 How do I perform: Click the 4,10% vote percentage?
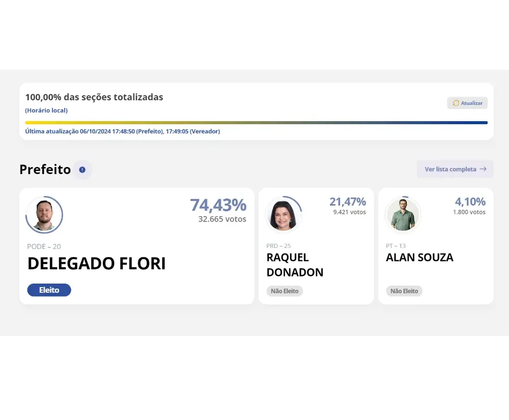[x=470, y=202]
